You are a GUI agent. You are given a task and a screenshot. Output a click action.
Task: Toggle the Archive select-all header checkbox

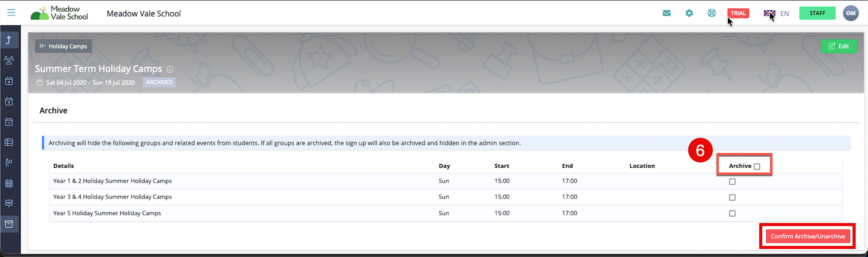coord(757,166)
